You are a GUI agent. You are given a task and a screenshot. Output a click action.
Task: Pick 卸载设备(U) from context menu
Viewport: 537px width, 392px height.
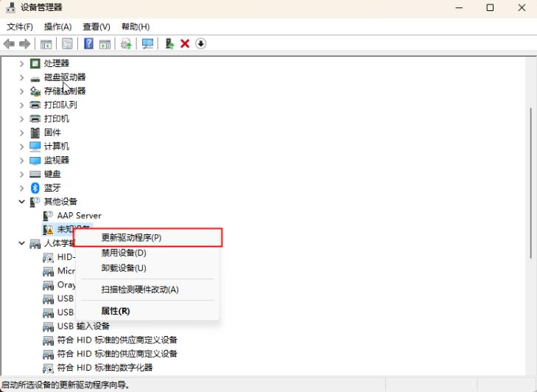pos(124,268)
